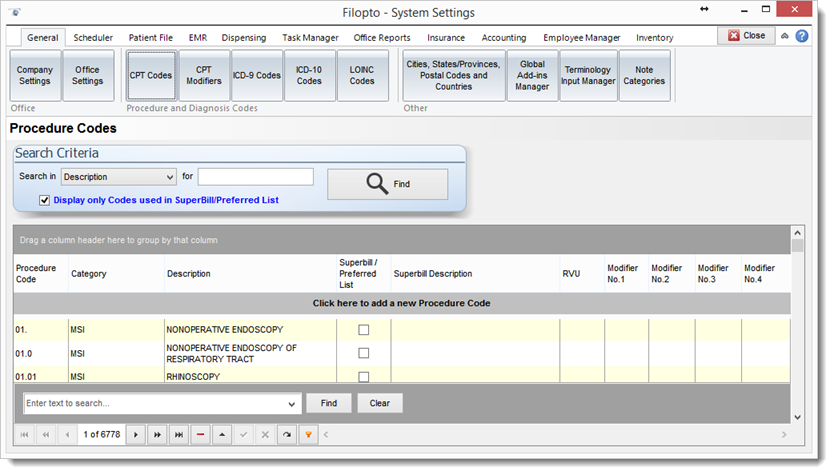The image size is (833, 474).
Task: Sort by Category column header
Action: coord(116,274)
